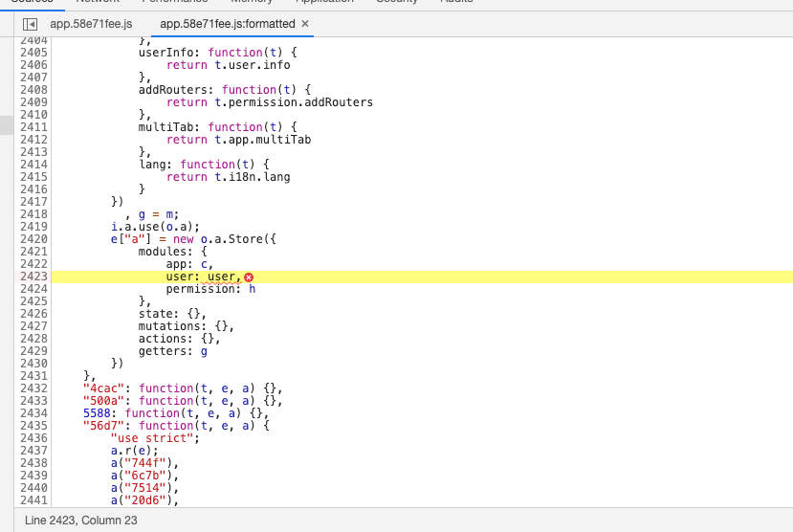Click the "56d7" module key
Viewport: 793px width, 532px height.
pos(103,426)
